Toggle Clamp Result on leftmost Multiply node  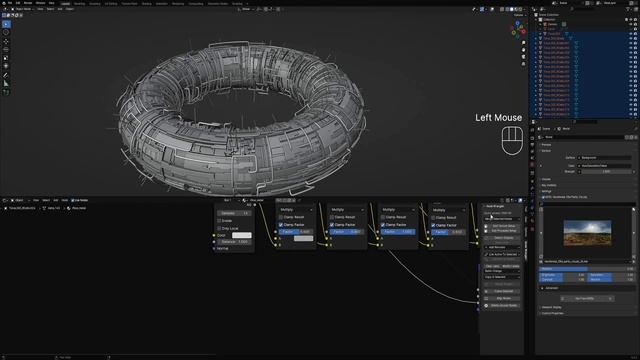(280, 217)
